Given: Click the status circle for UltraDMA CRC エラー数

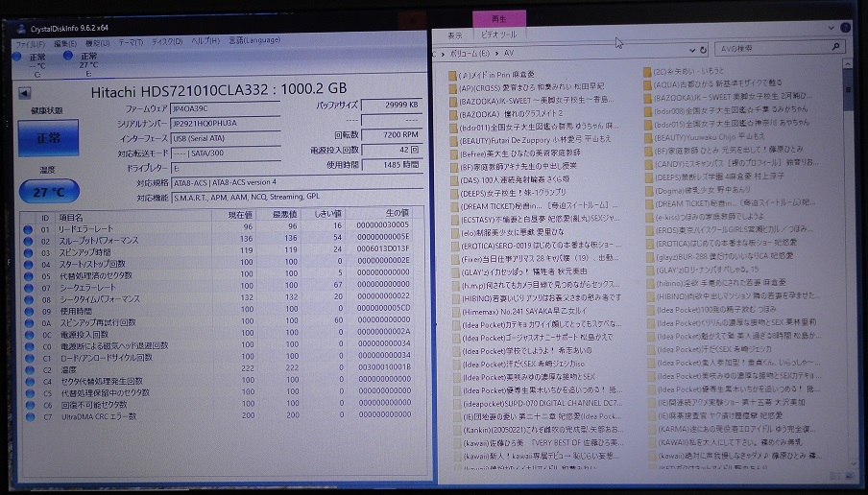Looking at the screenshot, I should (x=30, y=417).
